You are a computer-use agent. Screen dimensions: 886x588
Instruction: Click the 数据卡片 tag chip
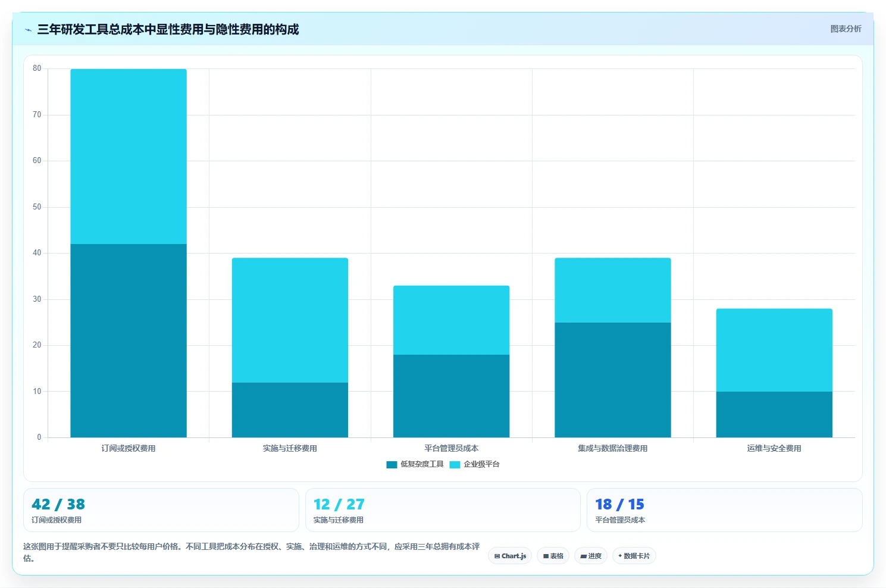pyautogui.click(x=634, y=556)
